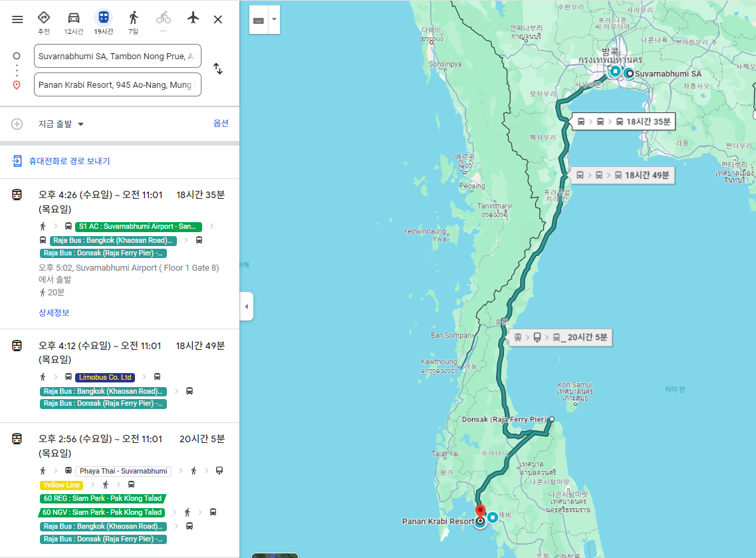Open the 지금 출발 departure time dropdown
Viewport: 756px width, 558px height.
[61, 124]
